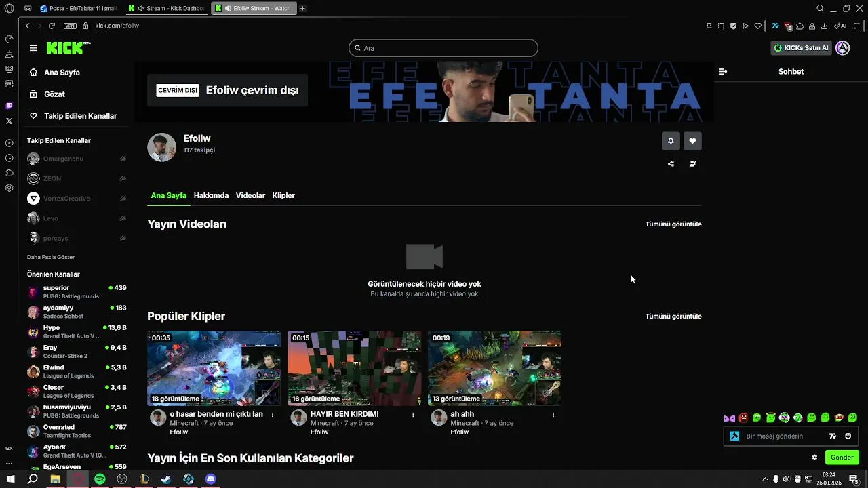The height and width of the screenshot is (488, 868).
Task: Open chat settings gear icon
Action: 814,457
